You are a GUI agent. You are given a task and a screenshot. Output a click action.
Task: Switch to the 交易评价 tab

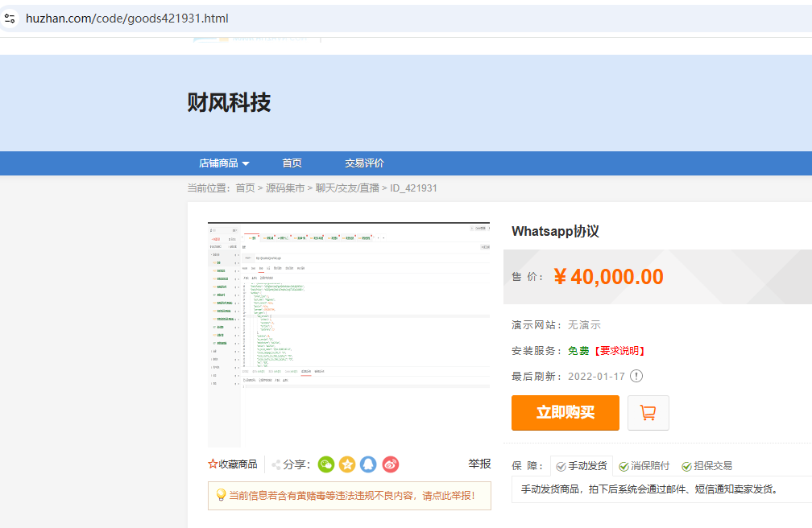[x=363, y=163]
